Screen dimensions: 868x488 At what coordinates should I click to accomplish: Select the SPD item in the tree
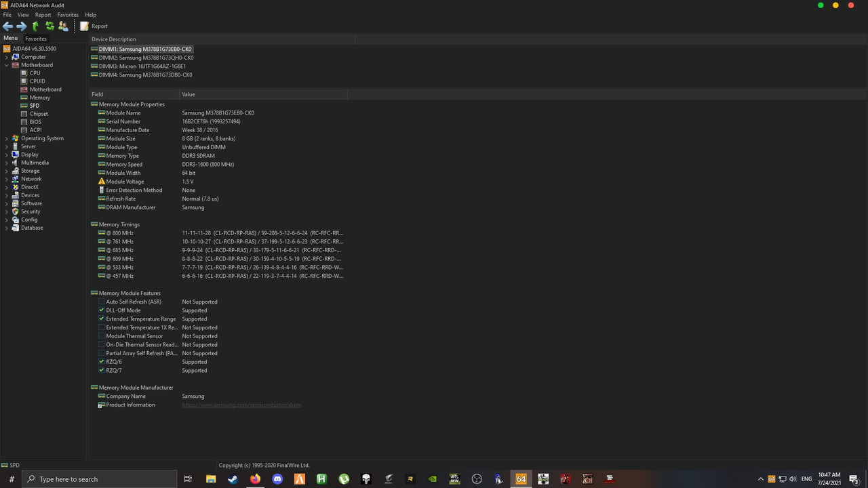(34, 106)
